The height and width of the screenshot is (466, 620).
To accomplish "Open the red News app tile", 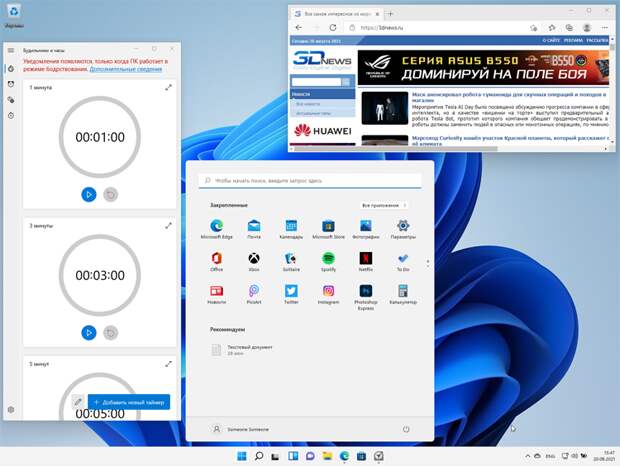I will (x=216, y=294).
